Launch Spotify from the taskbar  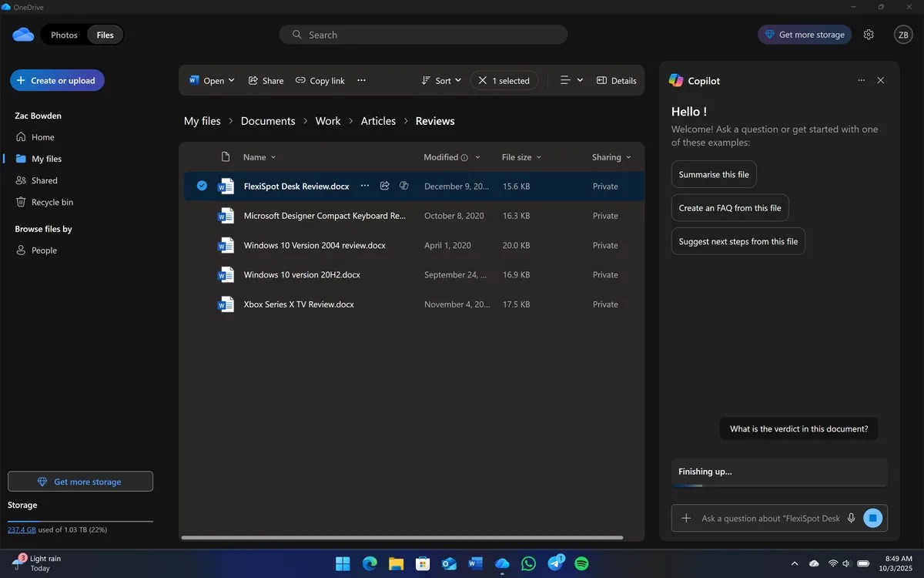coord(582,563)
